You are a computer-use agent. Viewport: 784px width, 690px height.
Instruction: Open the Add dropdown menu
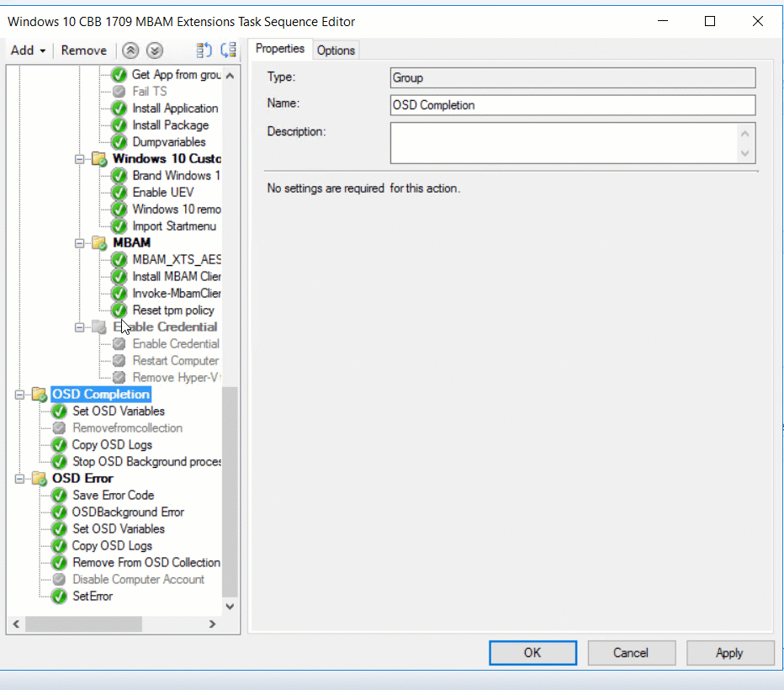(x=27, y=50)
